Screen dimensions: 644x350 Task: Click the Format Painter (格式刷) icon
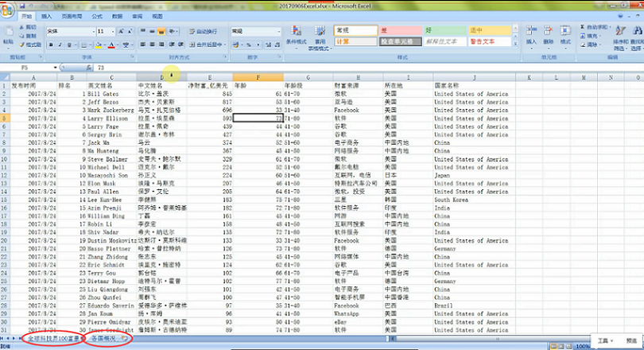(x=30, y=45)
